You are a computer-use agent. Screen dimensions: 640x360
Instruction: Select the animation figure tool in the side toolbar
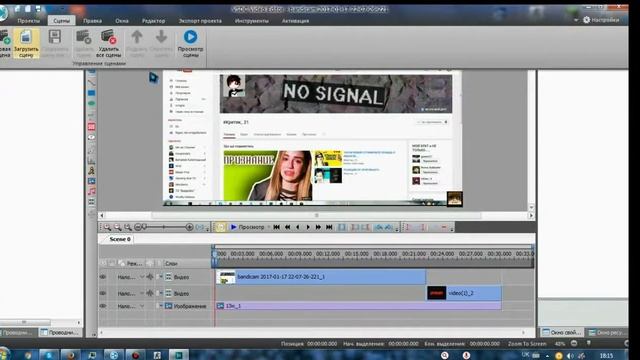[x=91, y=171]
